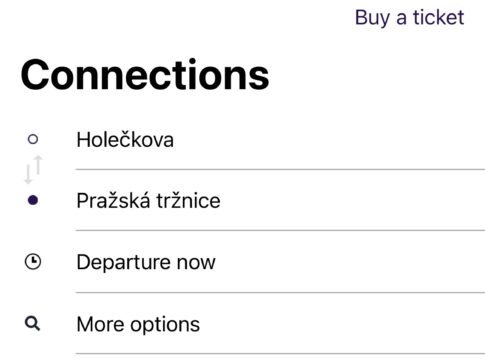This screenshot has width=485, height=360.
Task: Open the Departure now time selector
Action: tap(280, 262)
